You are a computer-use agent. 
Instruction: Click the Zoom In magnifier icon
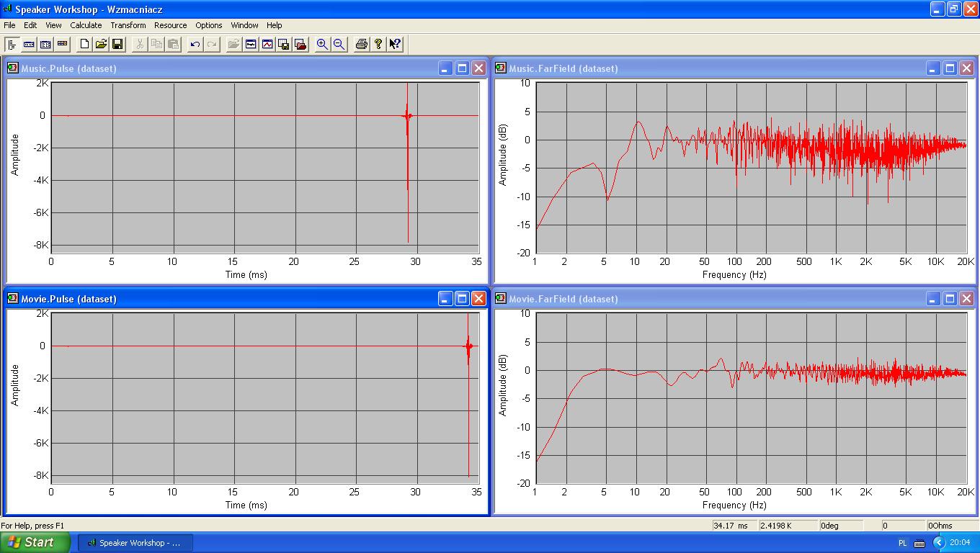[322, 44]
